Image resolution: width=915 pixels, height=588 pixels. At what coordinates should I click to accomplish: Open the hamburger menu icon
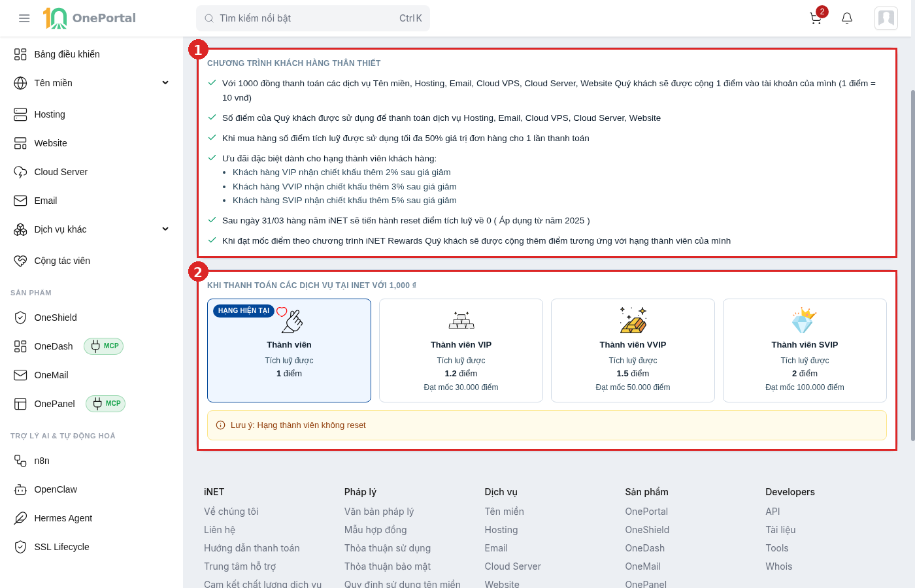coord(24,18)
